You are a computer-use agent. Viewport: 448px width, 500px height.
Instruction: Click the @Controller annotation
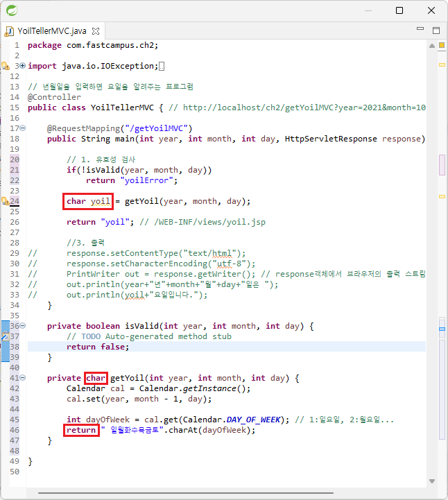(x=54, y=97)
